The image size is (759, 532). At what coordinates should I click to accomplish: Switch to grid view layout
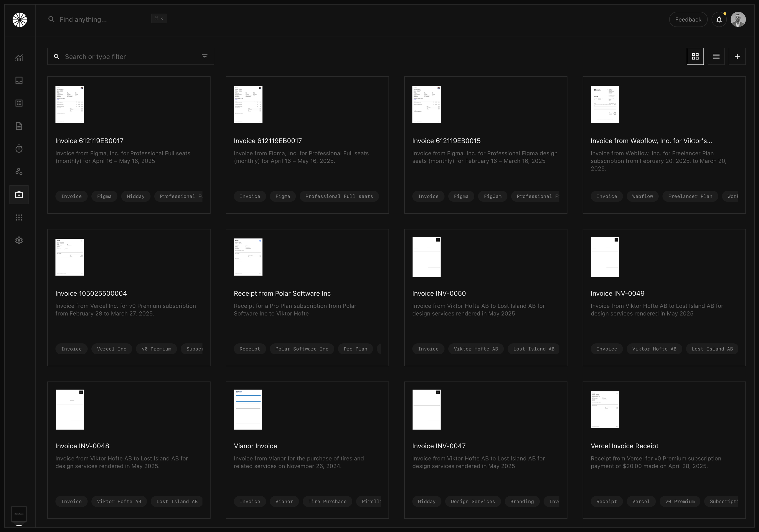695,56
